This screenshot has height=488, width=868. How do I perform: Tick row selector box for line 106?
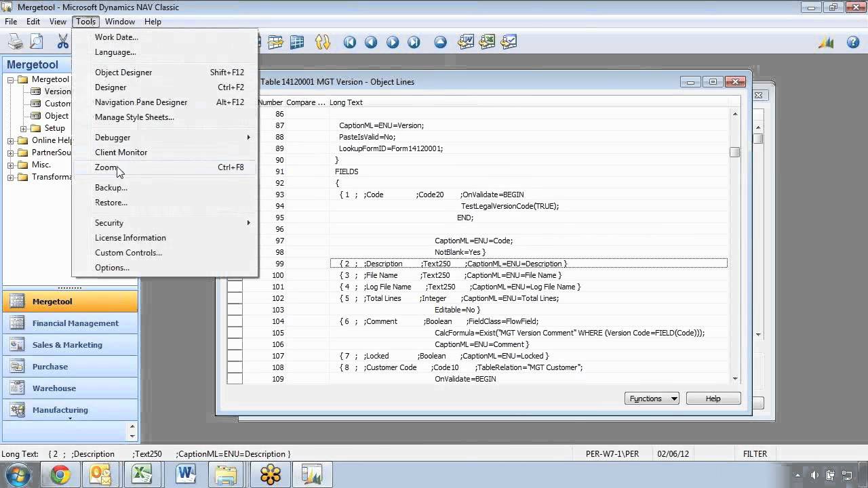coord(235,344)
